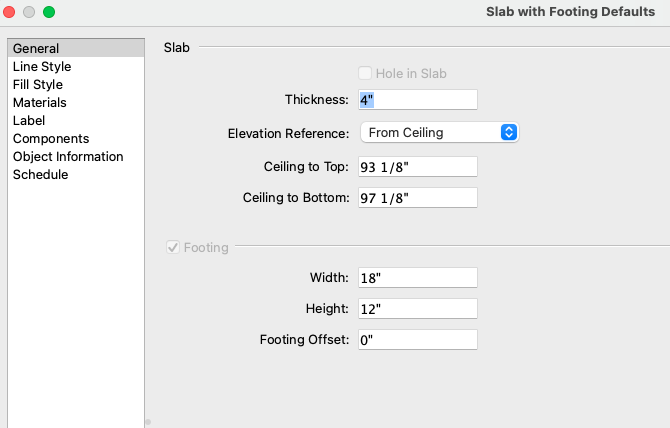Open the Elevation Reference dropdown

point(438,132)
